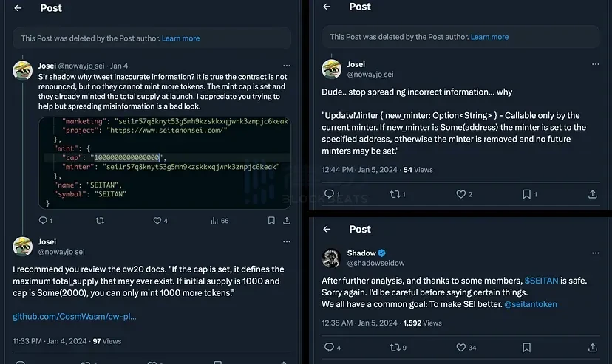Reply to Josei's tweet with 1 reply
Image resolution: width=612 pixels, height=364 pixels.
coord(43,220)
